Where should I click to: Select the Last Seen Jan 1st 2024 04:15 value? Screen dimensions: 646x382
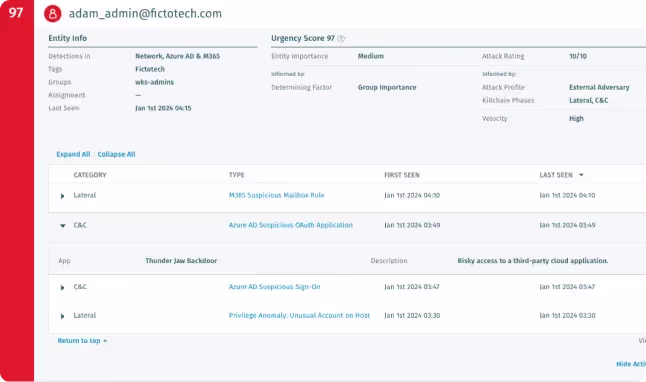click(x=163, y=108)
